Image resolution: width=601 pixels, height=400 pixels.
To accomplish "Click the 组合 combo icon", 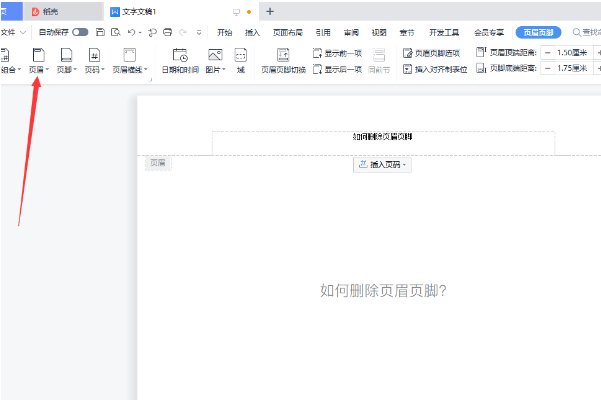I will click(5, 55).
